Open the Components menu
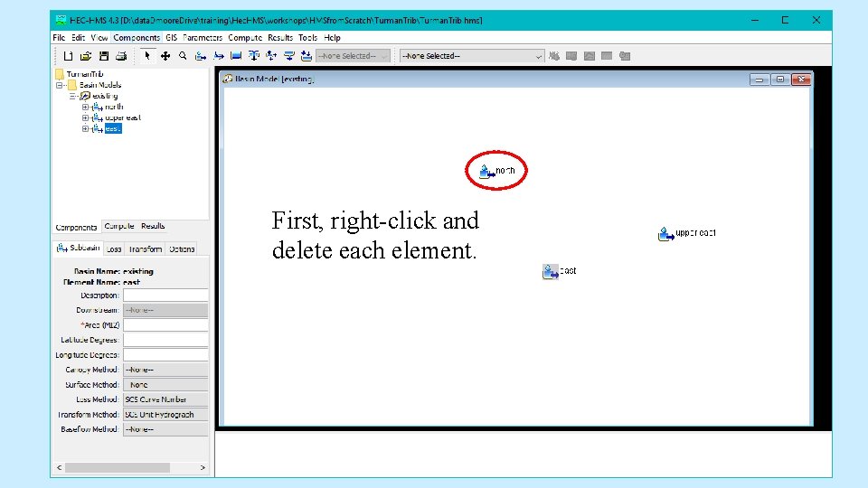Screen dimensions: 868x488 tap(137, 38)
